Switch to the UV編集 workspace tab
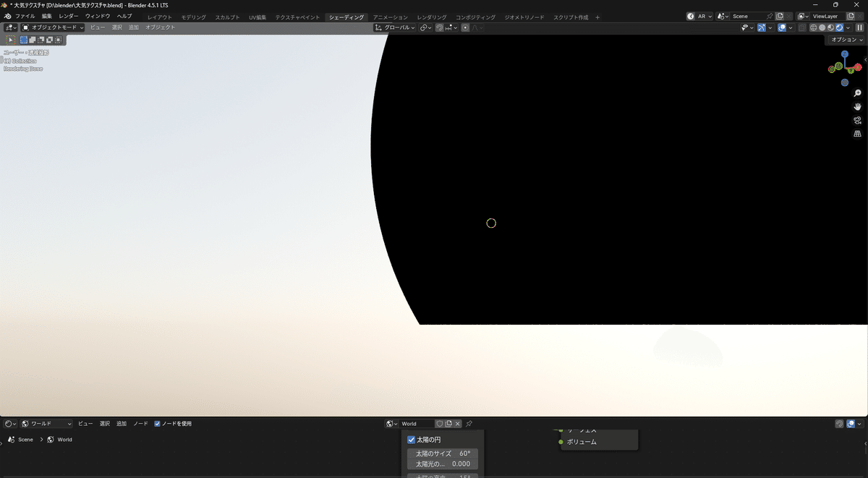 click(x=258, y=17)
